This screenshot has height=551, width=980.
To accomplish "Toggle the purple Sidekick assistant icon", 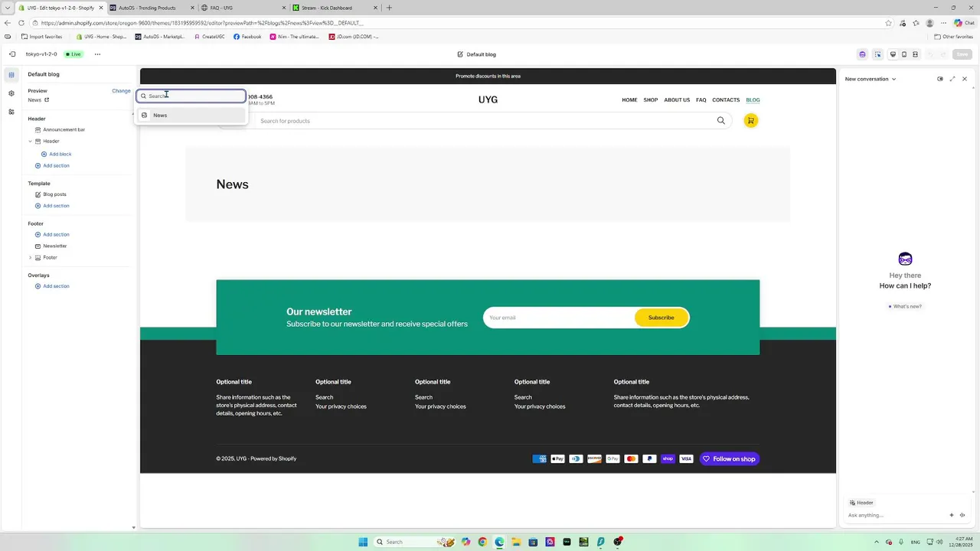I will click(x=862, y=54).
